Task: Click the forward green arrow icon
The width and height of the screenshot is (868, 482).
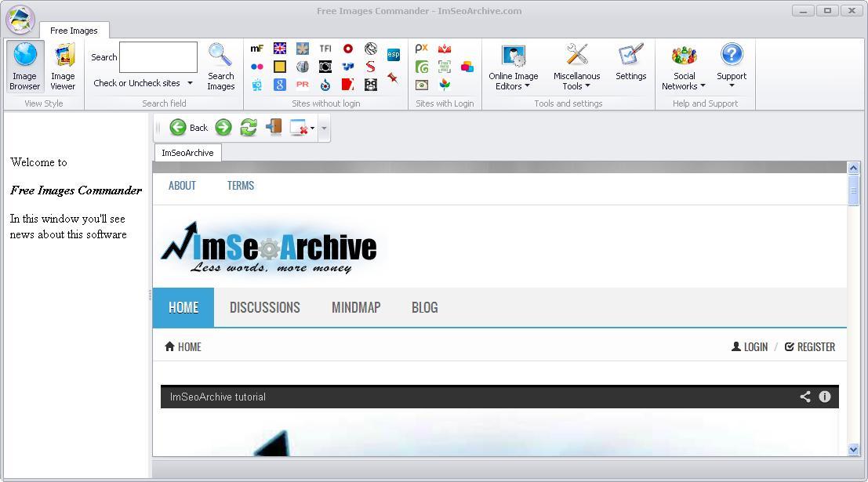Action: click(223, 127)
